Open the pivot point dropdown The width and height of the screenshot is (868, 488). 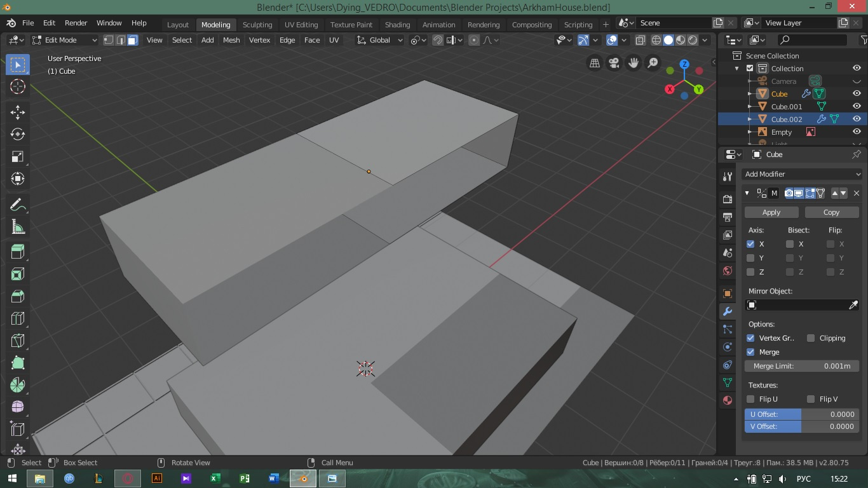[418, 40]
